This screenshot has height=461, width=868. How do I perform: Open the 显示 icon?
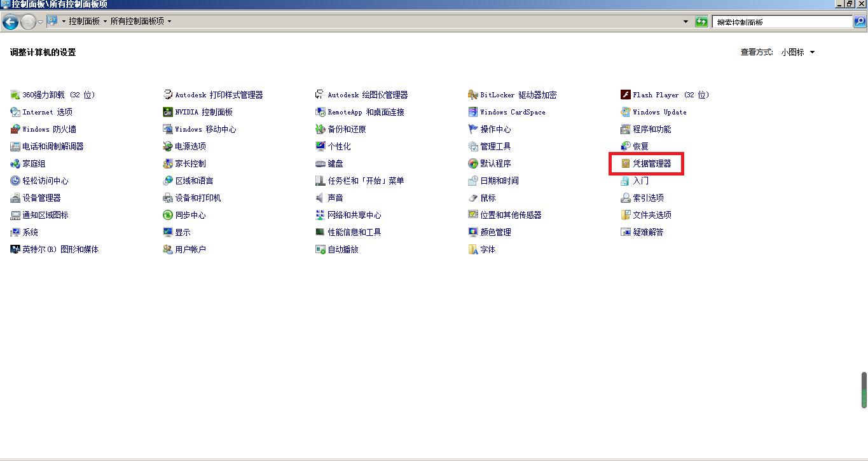168,232
